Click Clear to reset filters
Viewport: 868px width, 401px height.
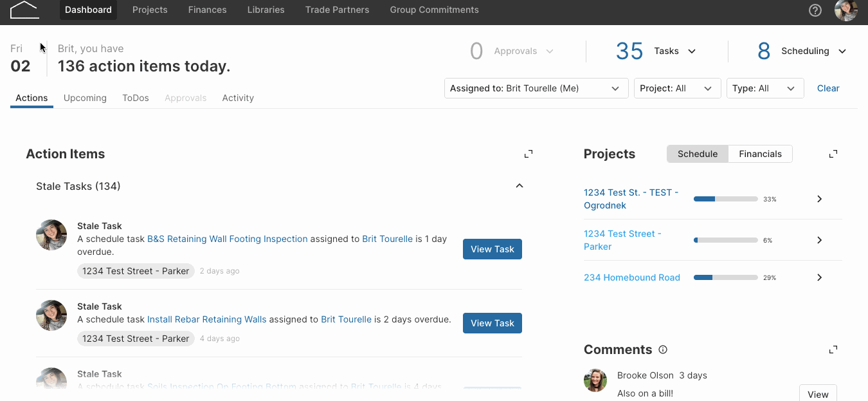(828, 88)
